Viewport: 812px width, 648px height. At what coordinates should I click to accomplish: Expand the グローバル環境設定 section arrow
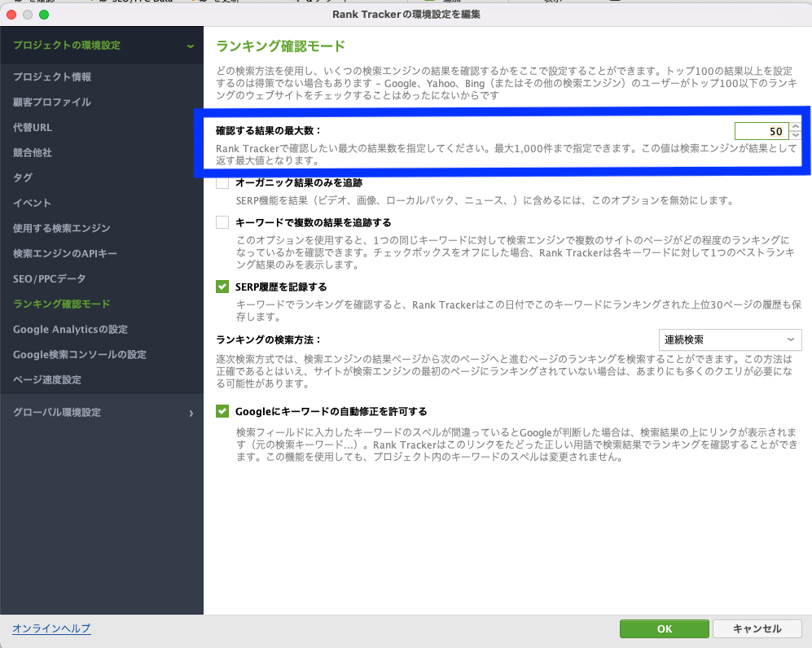[x=191, y=413]
